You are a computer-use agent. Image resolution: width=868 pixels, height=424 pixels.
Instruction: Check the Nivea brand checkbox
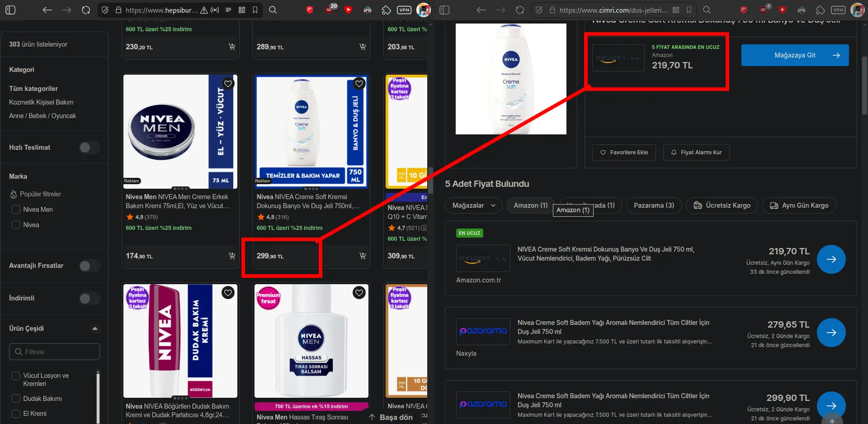point(16,225)
